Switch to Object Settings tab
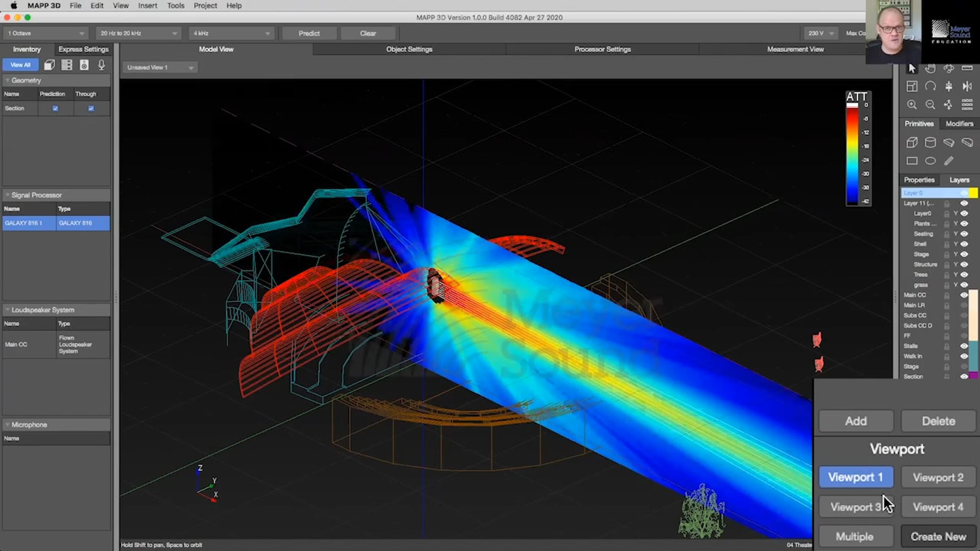 click(x=409, y=49)
